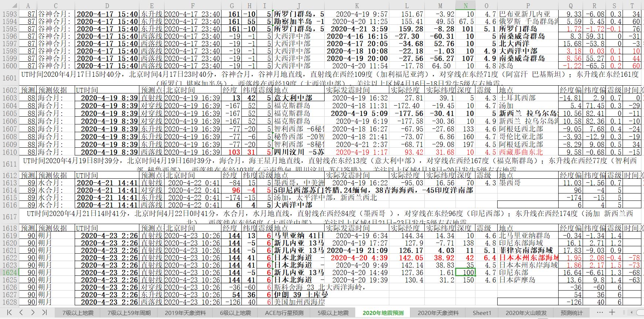Open the 2020年火山喷发 sheet tab
The width and height of the screenshot is (644, 319).
(x=526, y=313)
